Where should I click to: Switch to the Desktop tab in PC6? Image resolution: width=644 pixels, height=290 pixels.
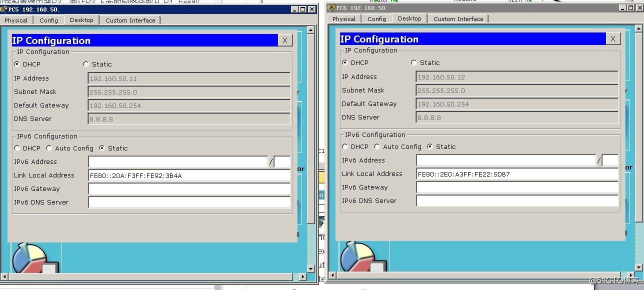pyautogui.click(x=409, y=18)
